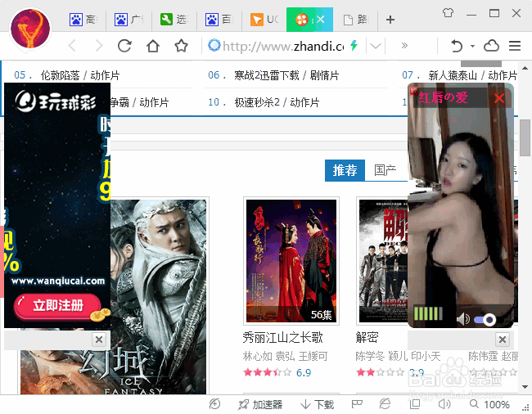Bookmark this page with star icon

point(181,46)
